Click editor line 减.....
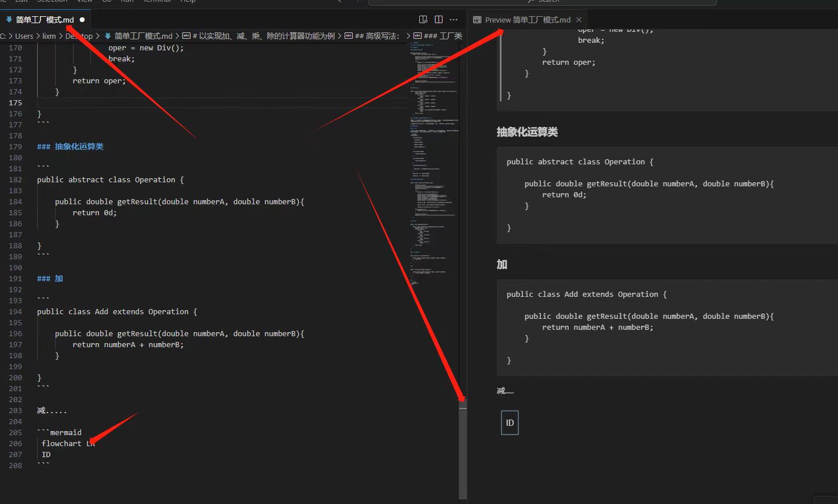Screen dimensions: 838x504 point(52,410)
